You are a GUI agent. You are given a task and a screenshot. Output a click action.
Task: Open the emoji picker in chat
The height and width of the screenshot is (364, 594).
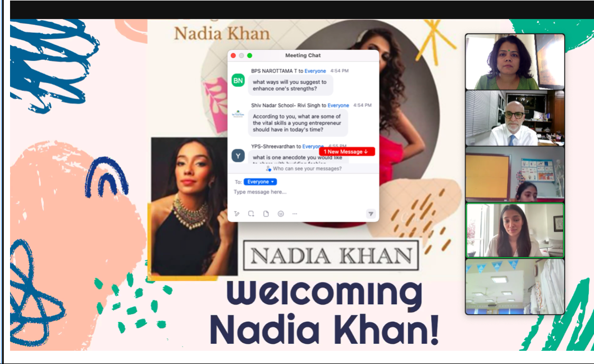(281, 214)
